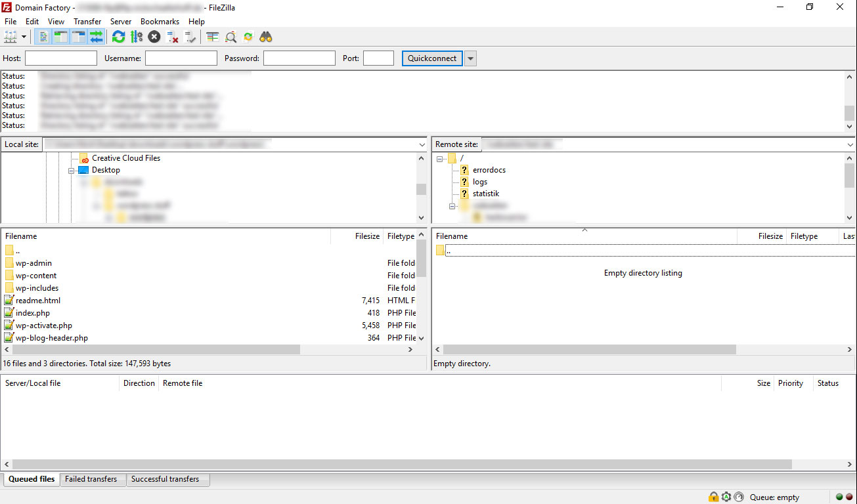The image size is (857, 504).
Task: Click the green activity LED indicator
Action: (x=839, y=497)
